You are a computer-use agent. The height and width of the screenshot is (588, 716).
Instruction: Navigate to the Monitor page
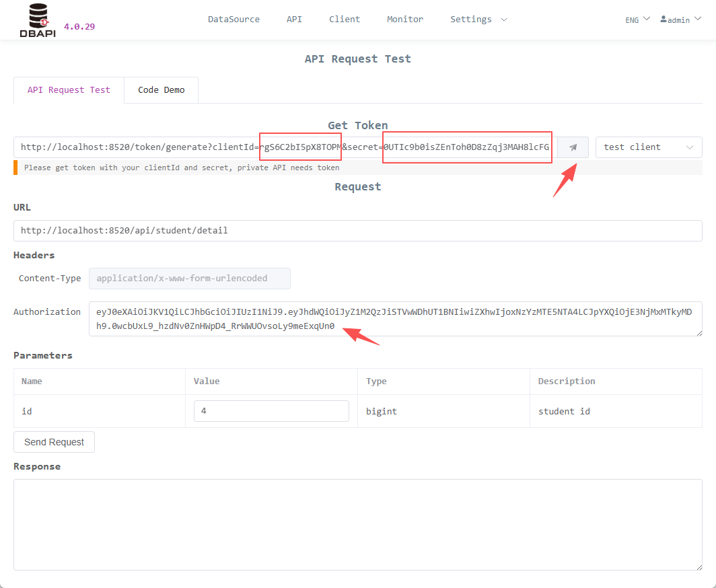[x=405, y=20]
